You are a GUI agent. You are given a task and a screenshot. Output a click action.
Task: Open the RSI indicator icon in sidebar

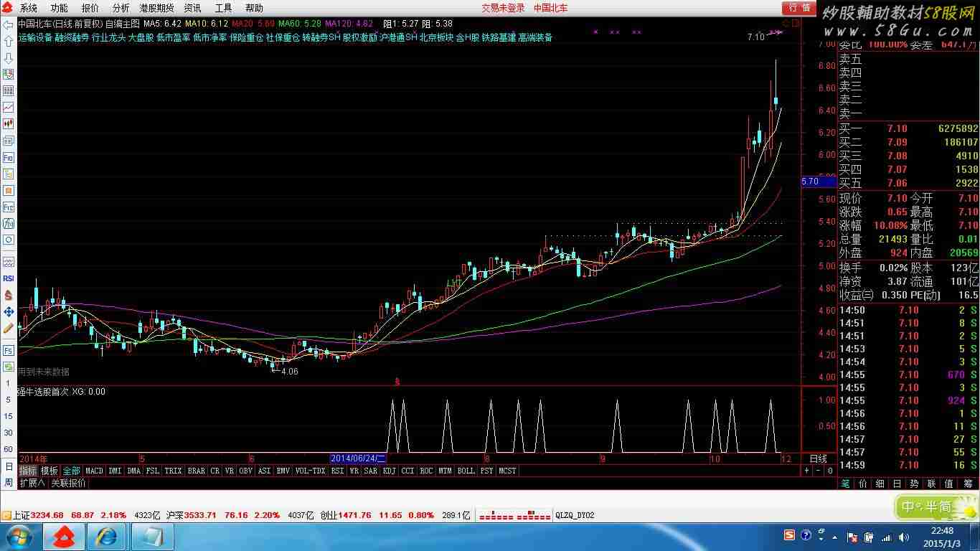coord(9,278)
